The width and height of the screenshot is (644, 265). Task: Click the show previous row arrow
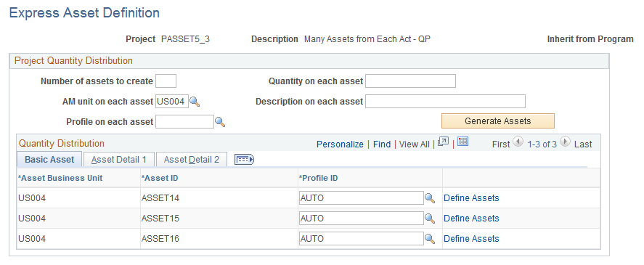518,142
